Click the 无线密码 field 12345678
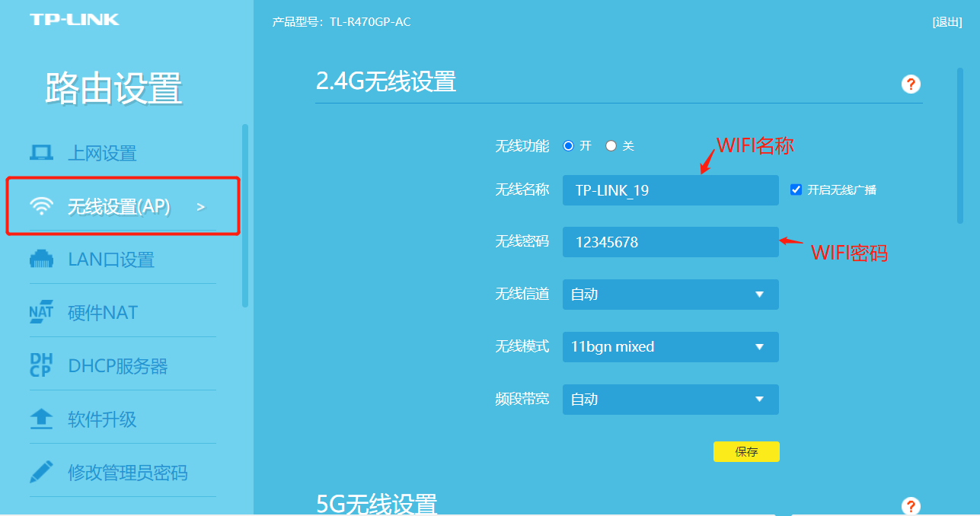This screenshot has height=516, width=980. coord(671,242)
